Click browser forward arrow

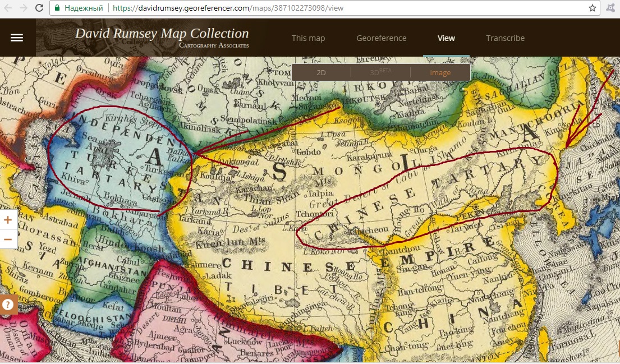coord(23,7)
